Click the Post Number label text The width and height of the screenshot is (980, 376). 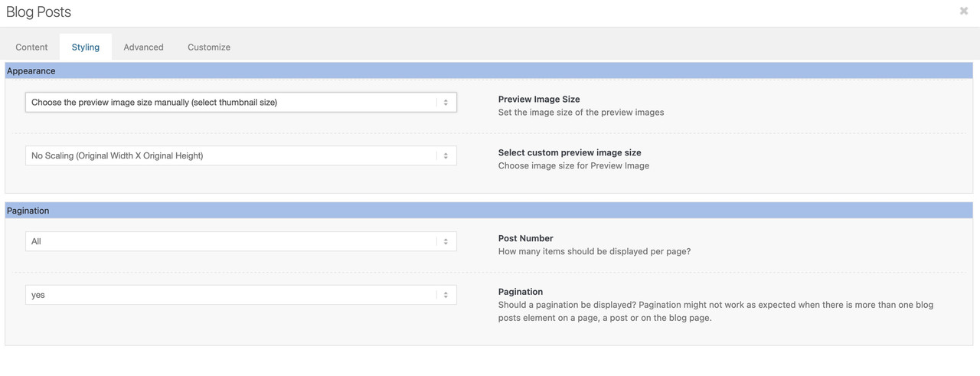pyautogui.click(x=525, y=238)
